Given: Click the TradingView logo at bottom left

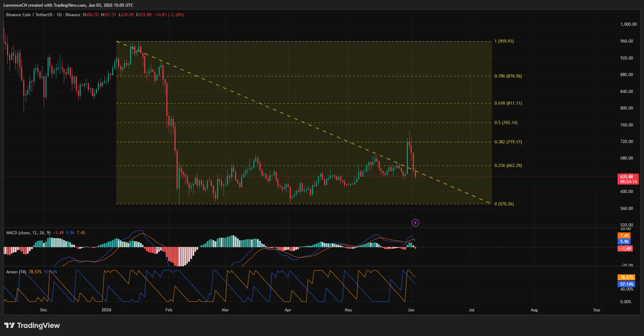Looking at the screenshot, I should click(32, 325).
